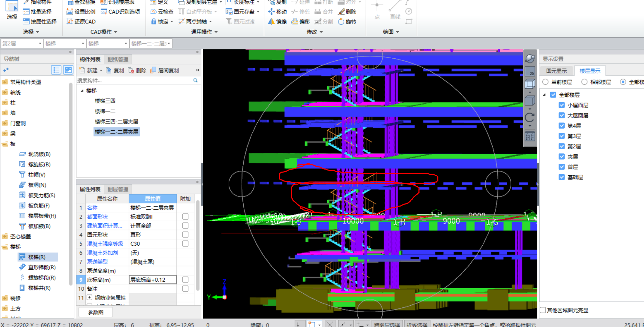Click CAD识别选项 tool
The height and width of the screenshot is (327, 644).
120,12
